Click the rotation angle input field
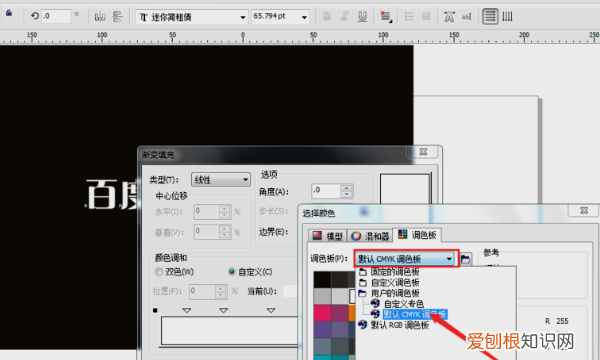Screen dimensions: 600x360 (x=56, y=16)
